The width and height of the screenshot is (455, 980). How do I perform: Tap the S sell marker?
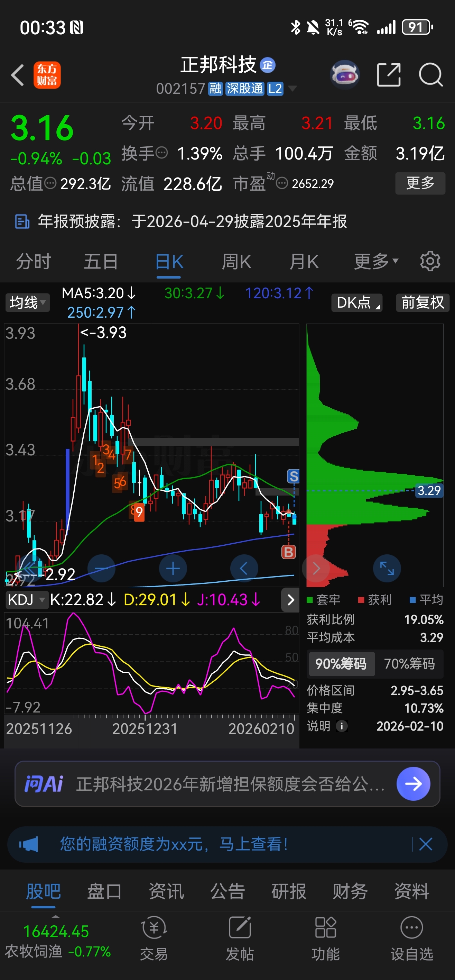[x=293, y=476]
